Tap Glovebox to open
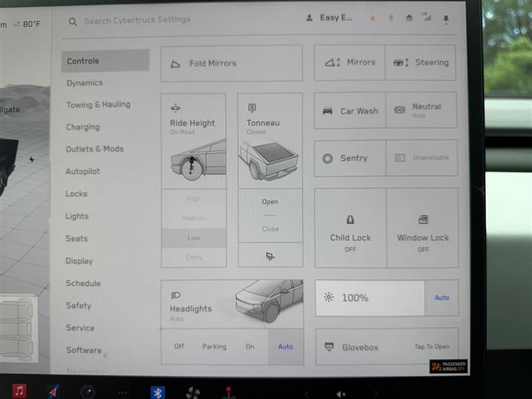 [x=387, y=346]
